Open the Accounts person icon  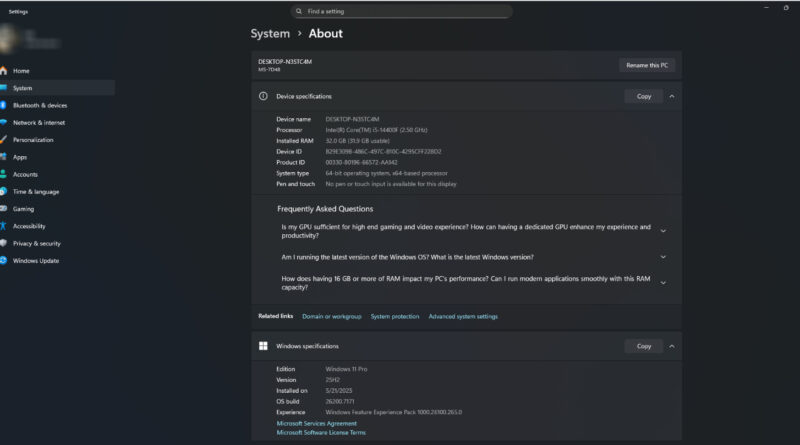point(4,174)
